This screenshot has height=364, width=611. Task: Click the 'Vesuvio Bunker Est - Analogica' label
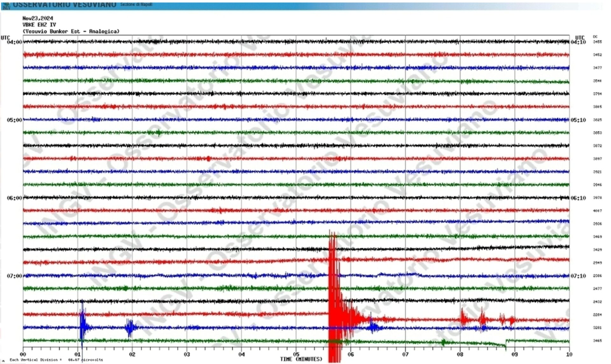pos(71,31)
